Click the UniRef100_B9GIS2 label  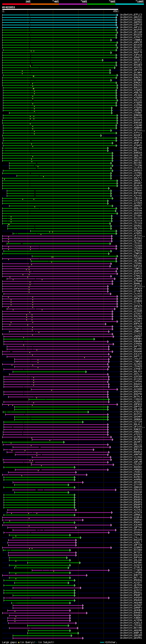click(131, 256)
